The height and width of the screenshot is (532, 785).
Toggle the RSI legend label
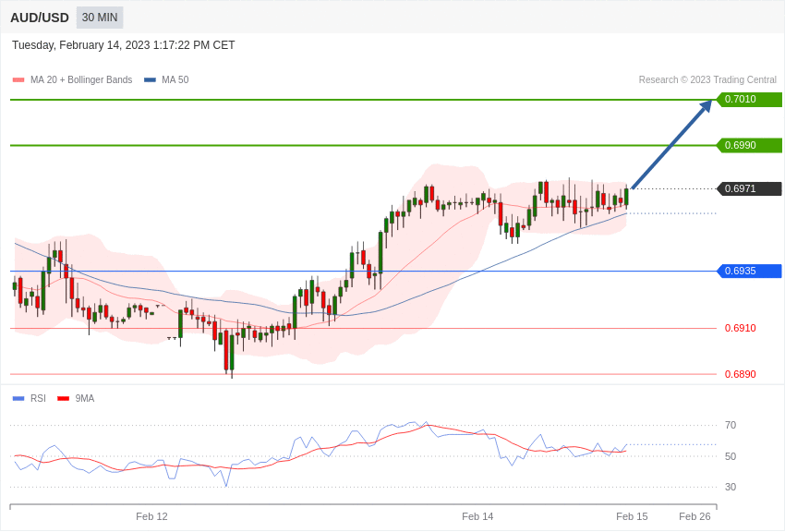[x=38, y=398]
